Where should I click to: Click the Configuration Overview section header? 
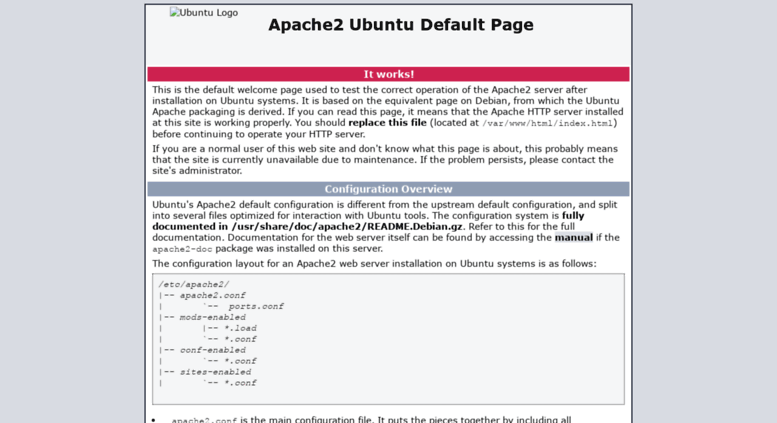388,189
